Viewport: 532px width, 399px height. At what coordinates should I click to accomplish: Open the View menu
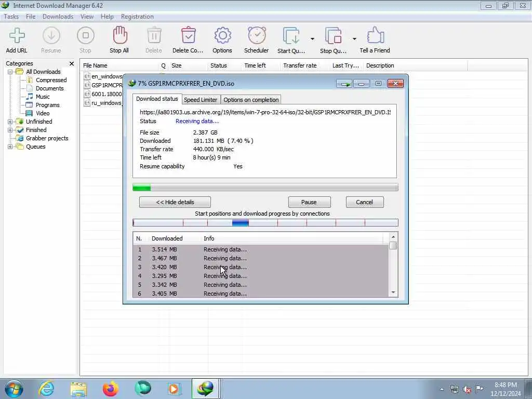coord(87,17)
